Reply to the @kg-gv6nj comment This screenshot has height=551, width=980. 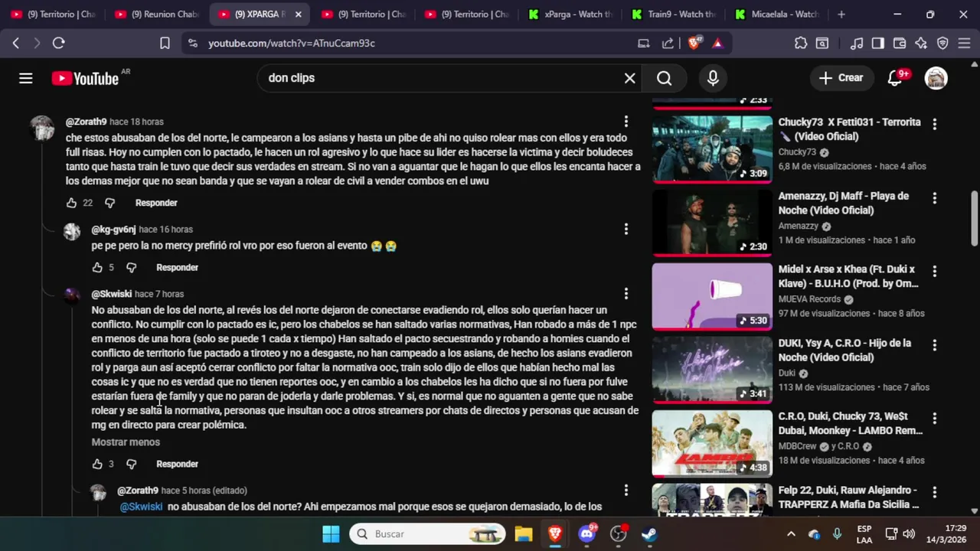point(177,268)
